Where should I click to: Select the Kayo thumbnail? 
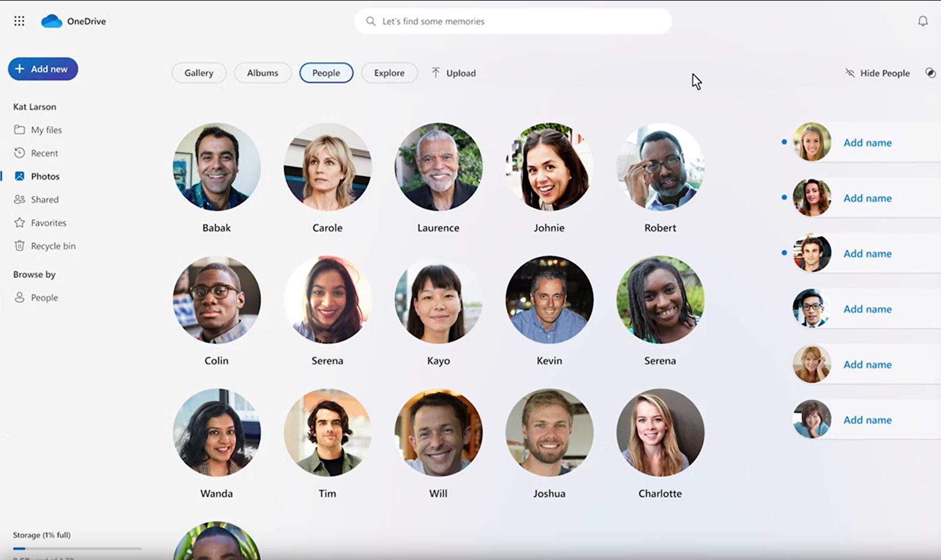coord(439,299)
